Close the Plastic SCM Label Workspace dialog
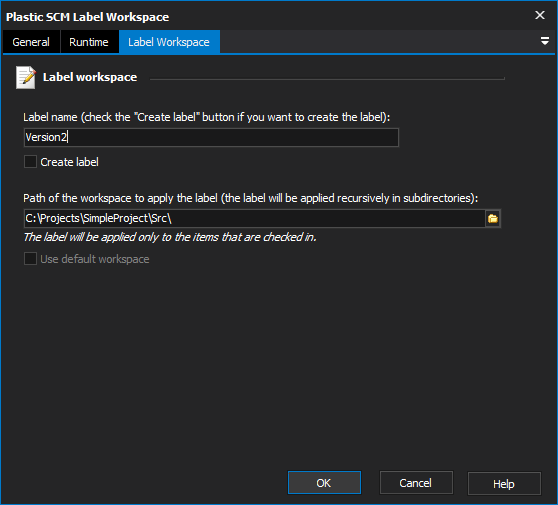This screenshot has height=505, width=558. point(540,15)
